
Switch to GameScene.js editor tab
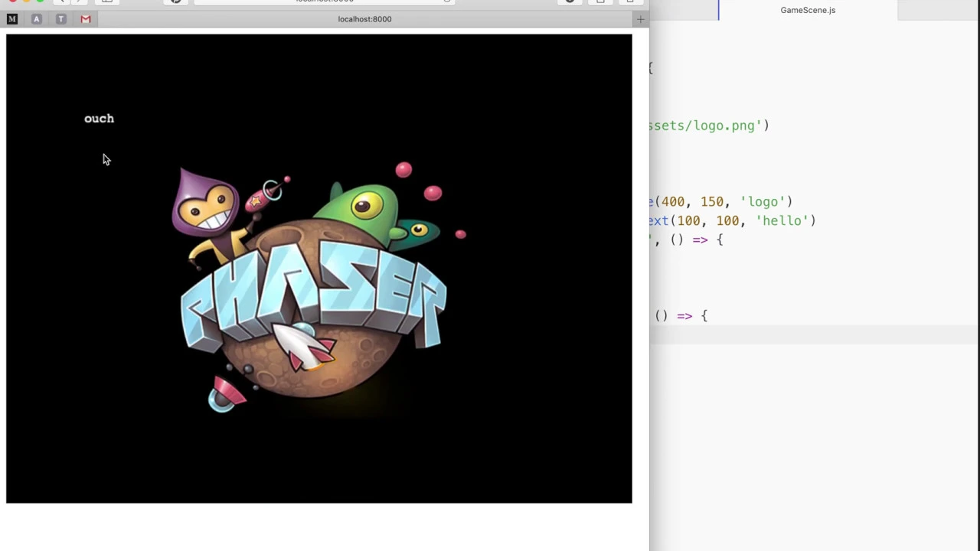(x=808, y=10)
